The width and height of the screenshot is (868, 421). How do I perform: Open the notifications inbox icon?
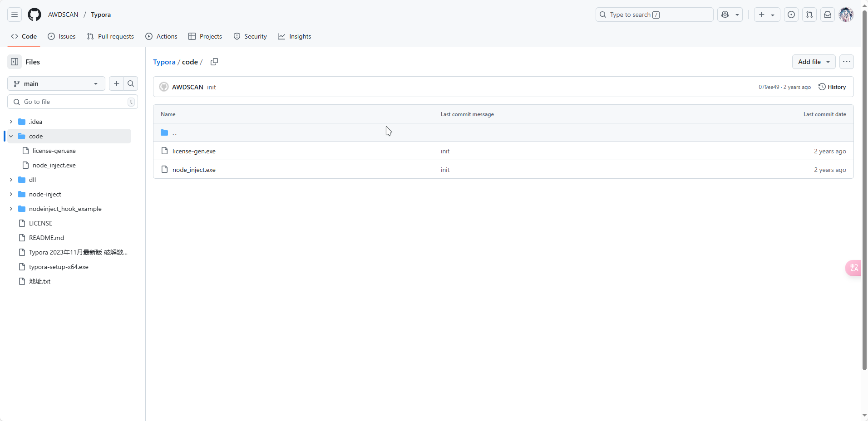click(x=828, y=15)
